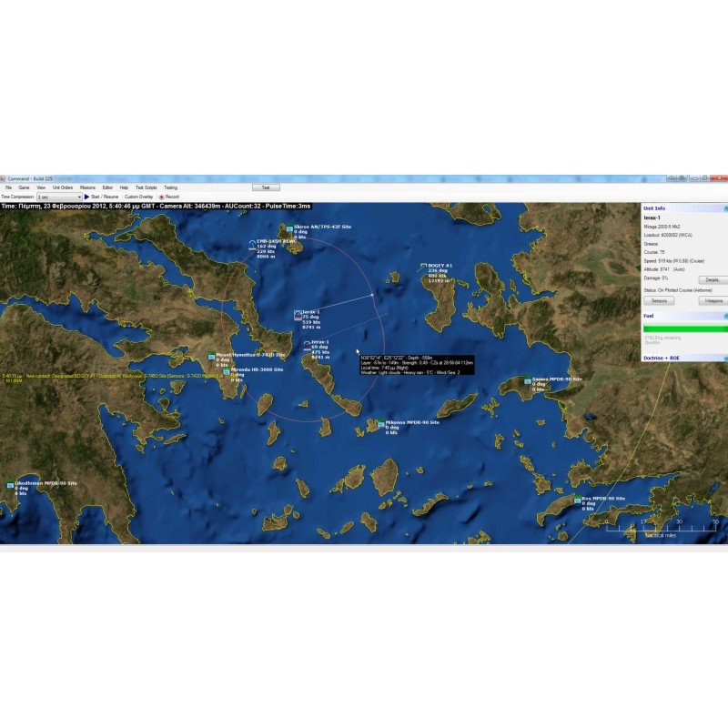Select the Samos MPDR-90 site icon
This screenshot has width=728, height=728.
point(529,380)
